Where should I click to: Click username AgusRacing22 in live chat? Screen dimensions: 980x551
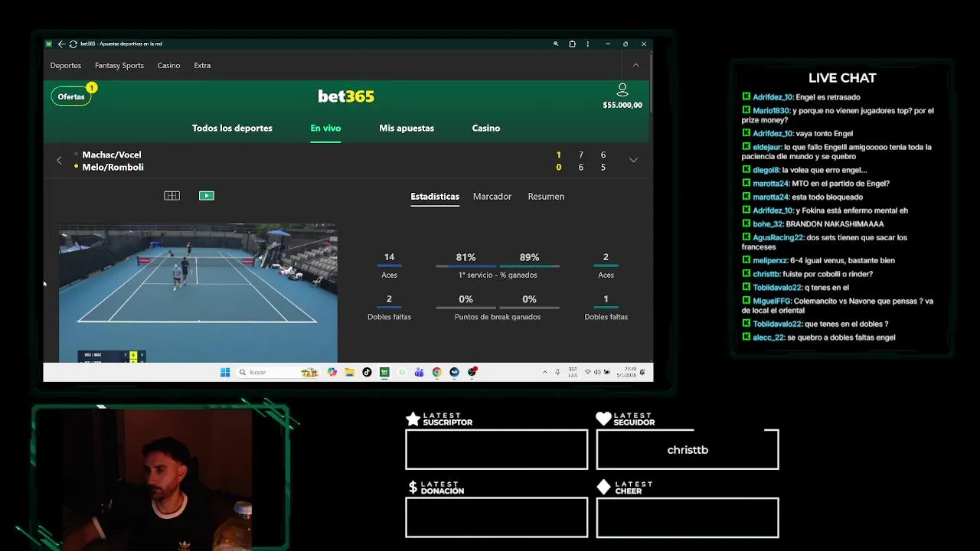(x=776, y=237)
